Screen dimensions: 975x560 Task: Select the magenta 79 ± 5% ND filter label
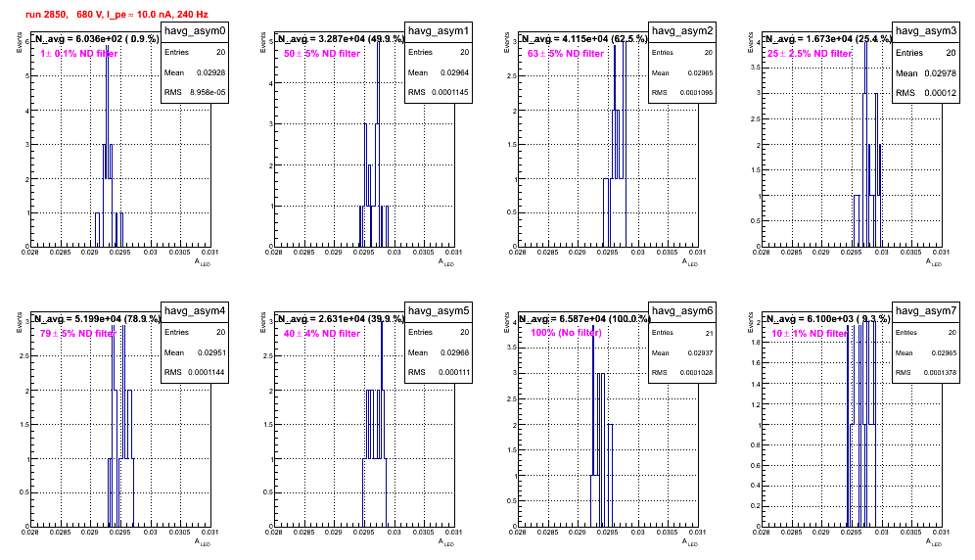coord(77,334)
